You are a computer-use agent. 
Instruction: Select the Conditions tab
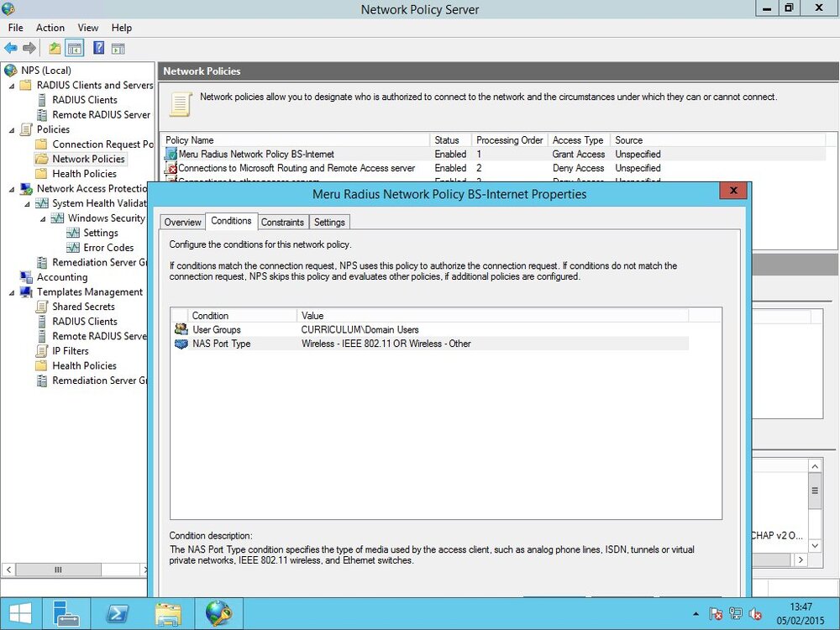232,221
